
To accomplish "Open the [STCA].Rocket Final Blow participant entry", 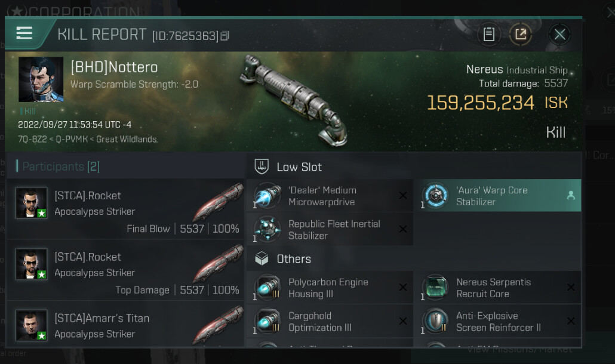I will click(x=125, y=211).
